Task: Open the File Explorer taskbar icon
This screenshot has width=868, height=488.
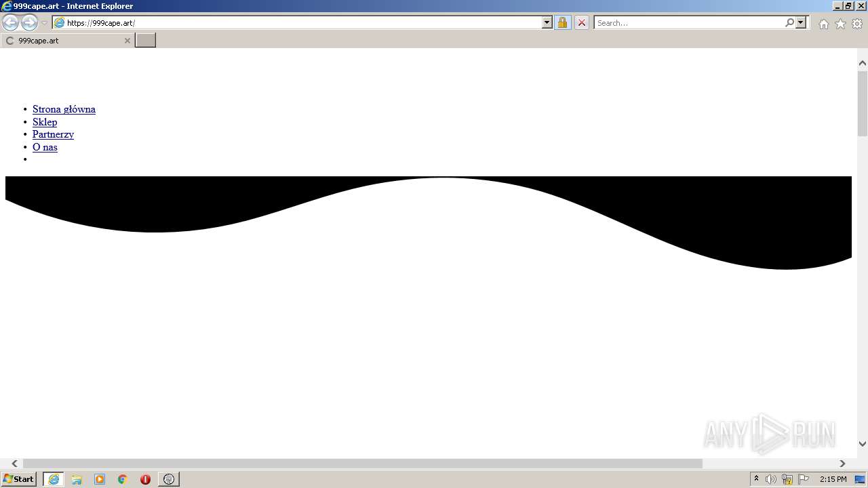Action: [77, 479]
